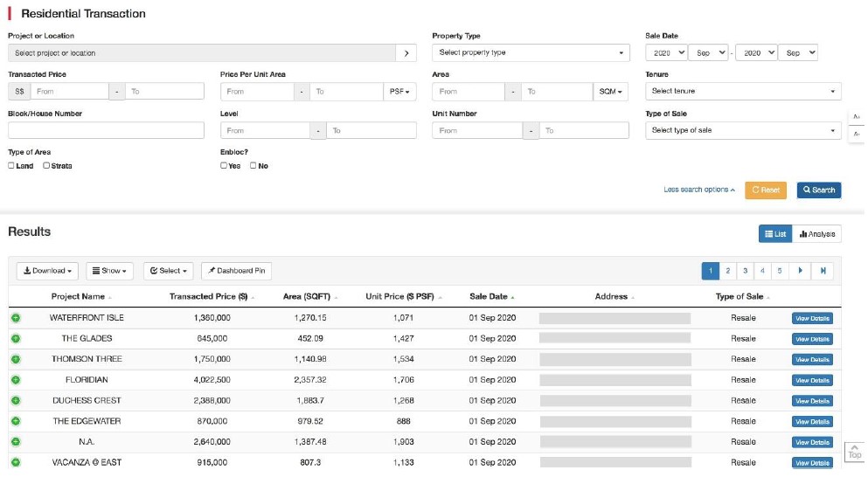Collapse Less search options link
The width and height of the screenshot is (868, 477).
(699, 190)
